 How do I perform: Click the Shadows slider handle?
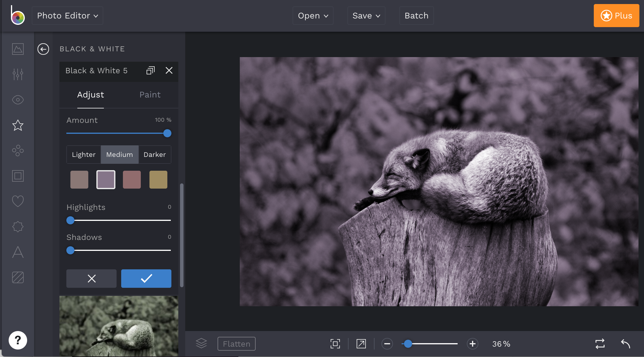click(70, 250)
